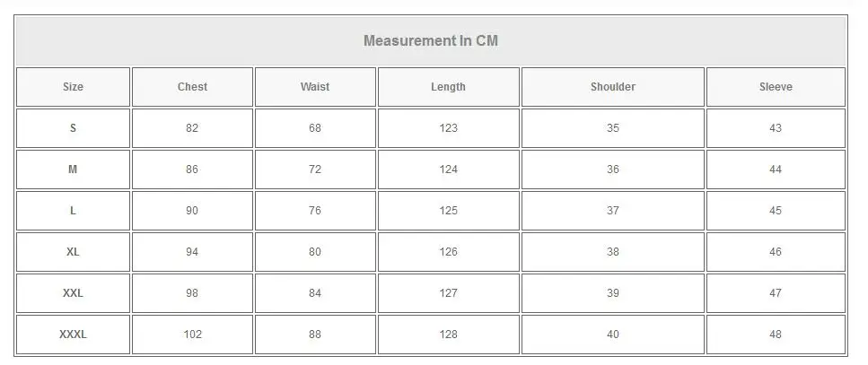Select shoulder value 38 for size XL
Screen dimensions: 868x365
coord(613,252)
